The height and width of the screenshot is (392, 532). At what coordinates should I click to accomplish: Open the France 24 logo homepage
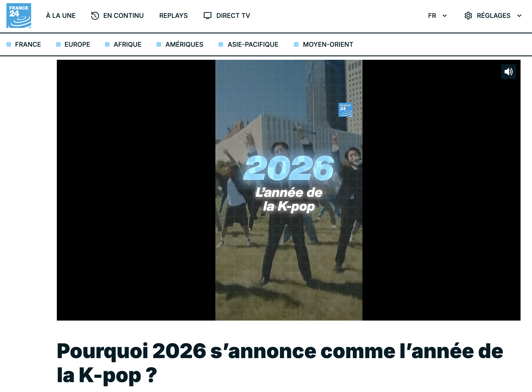coord(19,15)
